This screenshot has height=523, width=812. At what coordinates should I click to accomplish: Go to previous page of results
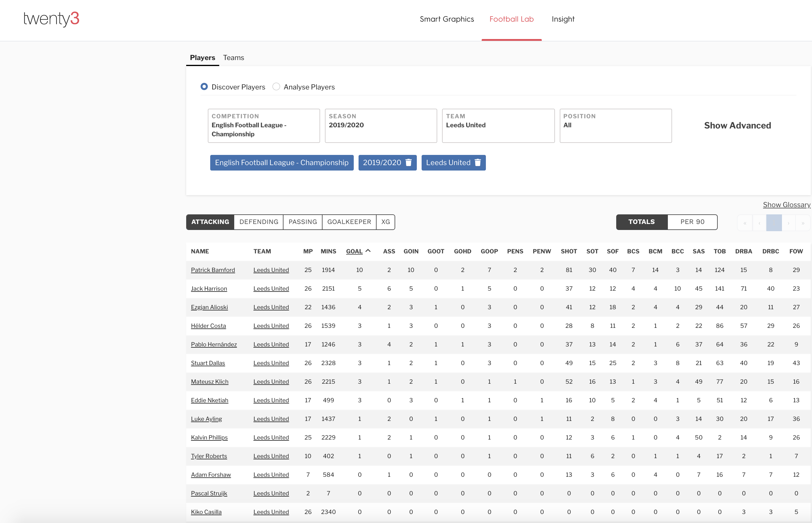click(x=759, y=223)
